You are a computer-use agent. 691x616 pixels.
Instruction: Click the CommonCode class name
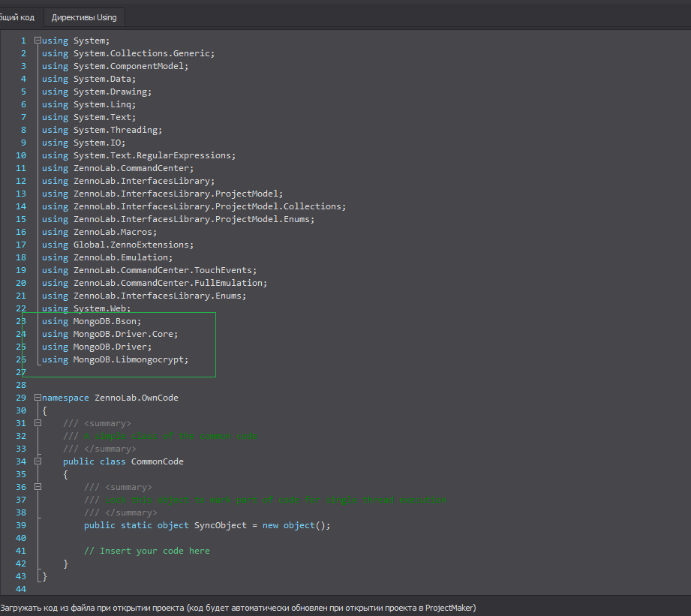point(157,461)
